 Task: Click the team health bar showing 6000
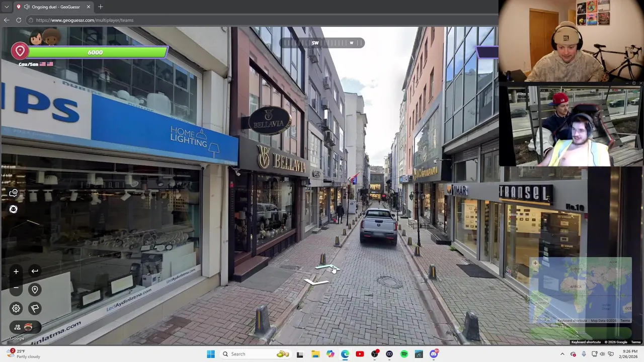coord(98,52)
